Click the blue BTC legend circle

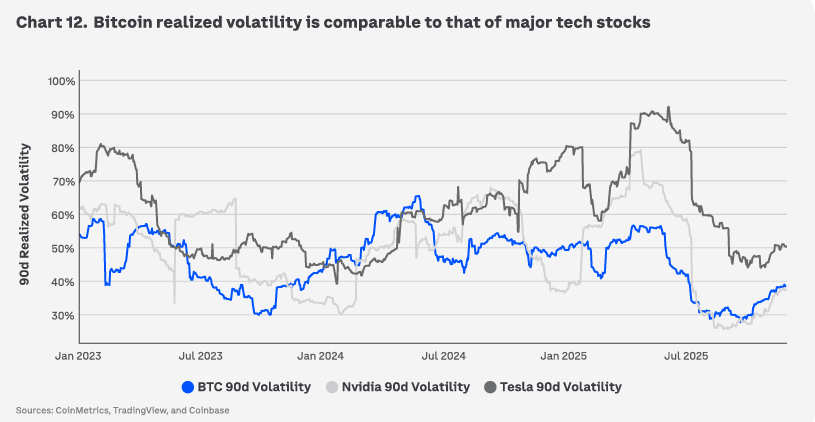[x=187, y=387]
